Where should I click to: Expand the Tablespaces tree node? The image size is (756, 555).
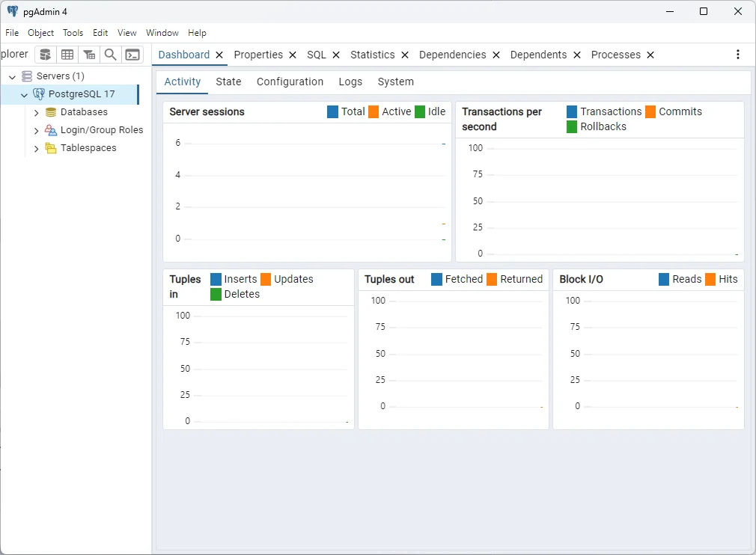pos(36,148)
